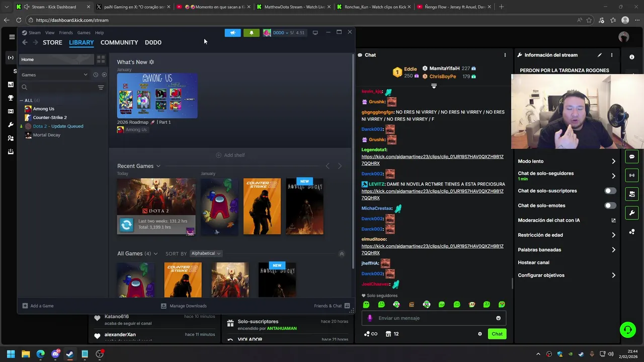Open the Games menu in Steam
644x362 pixels.
click(x=84, y=33)
